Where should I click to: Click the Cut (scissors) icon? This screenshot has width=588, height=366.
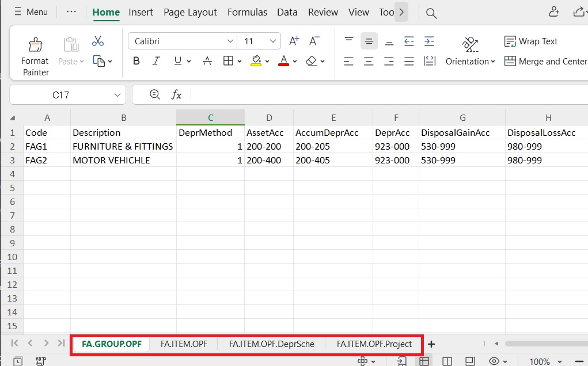[97, 41]
